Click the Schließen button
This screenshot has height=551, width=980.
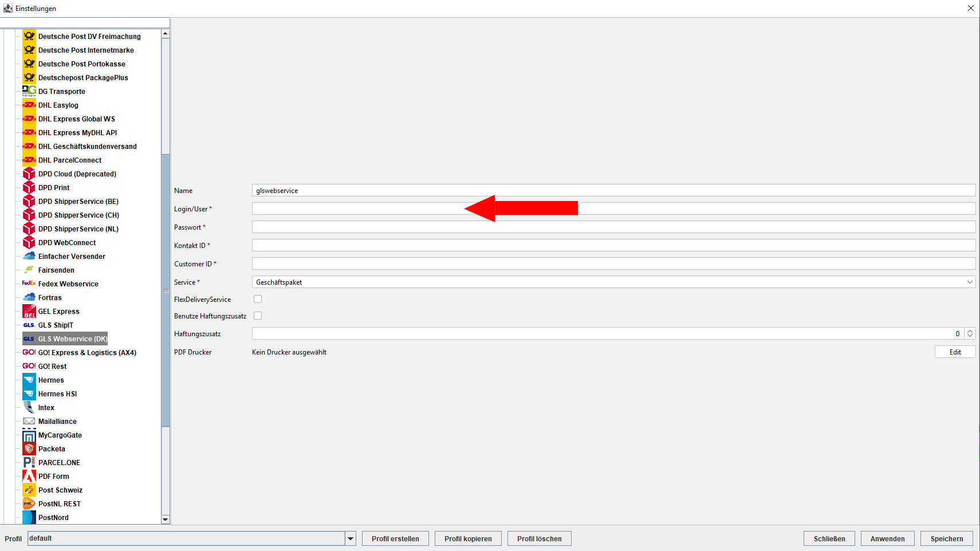tap(829, 538)
